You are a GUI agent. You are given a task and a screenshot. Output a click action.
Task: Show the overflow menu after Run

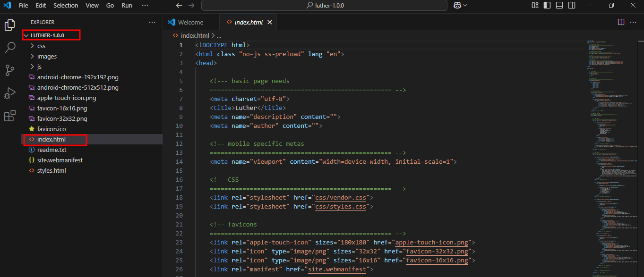coord(145,5)
